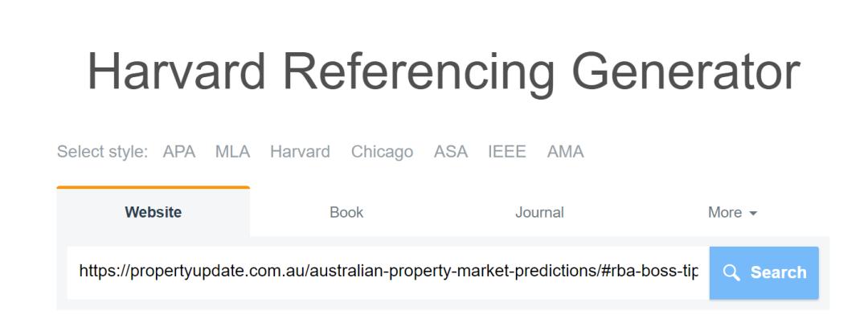Pick the ASA citation style
The image size is (868, 331).
tap(451, 152)
